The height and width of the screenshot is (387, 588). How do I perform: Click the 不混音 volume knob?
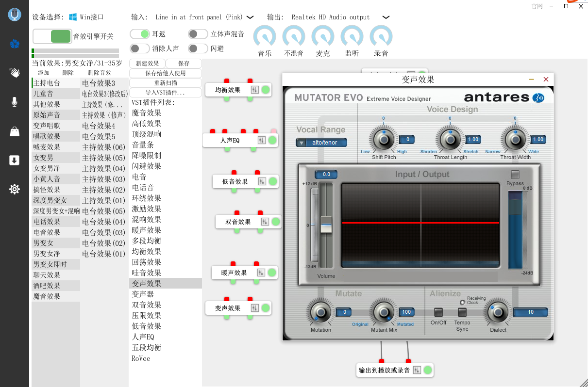click(x=294, y=36)
